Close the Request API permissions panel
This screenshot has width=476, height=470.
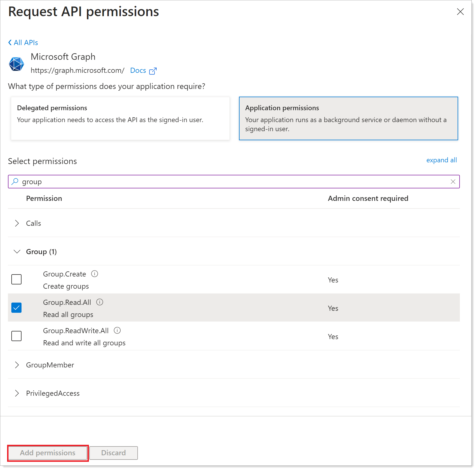click(x=460, y=12)
